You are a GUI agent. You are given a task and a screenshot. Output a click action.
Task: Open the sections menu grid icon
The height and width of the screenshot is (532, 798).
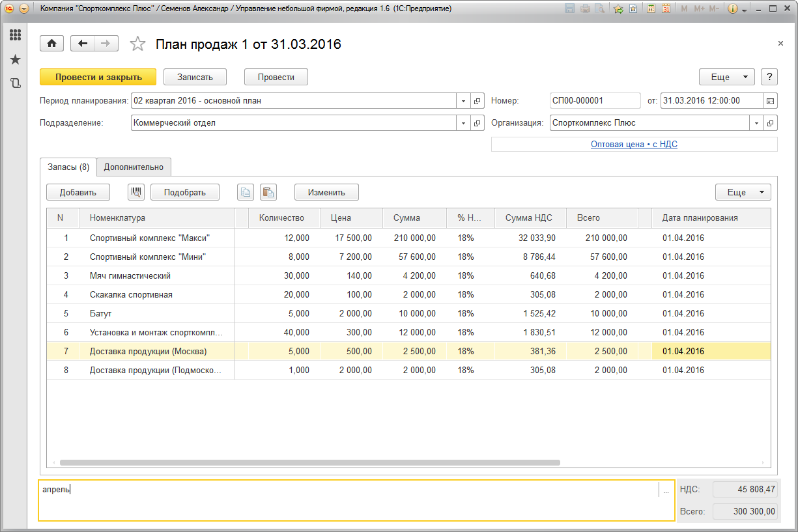coord(15,35)
